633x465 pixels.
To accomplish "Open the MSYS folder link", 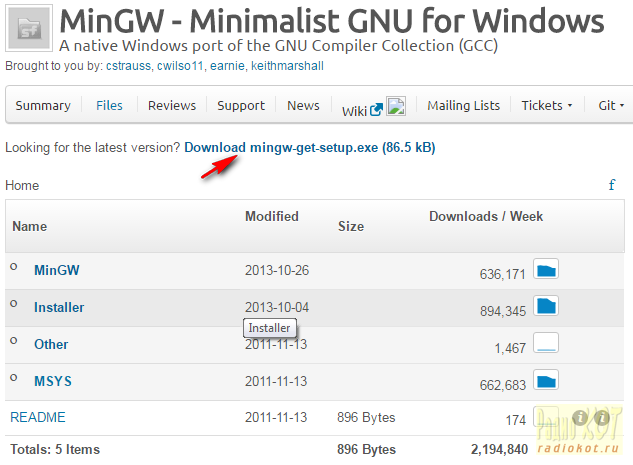I will coord(52,381).
